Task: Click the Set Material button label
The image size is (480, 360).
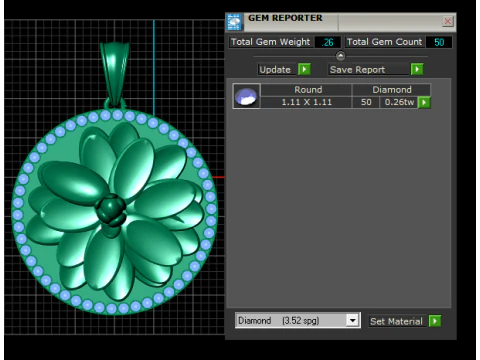Action: (396, 321)
